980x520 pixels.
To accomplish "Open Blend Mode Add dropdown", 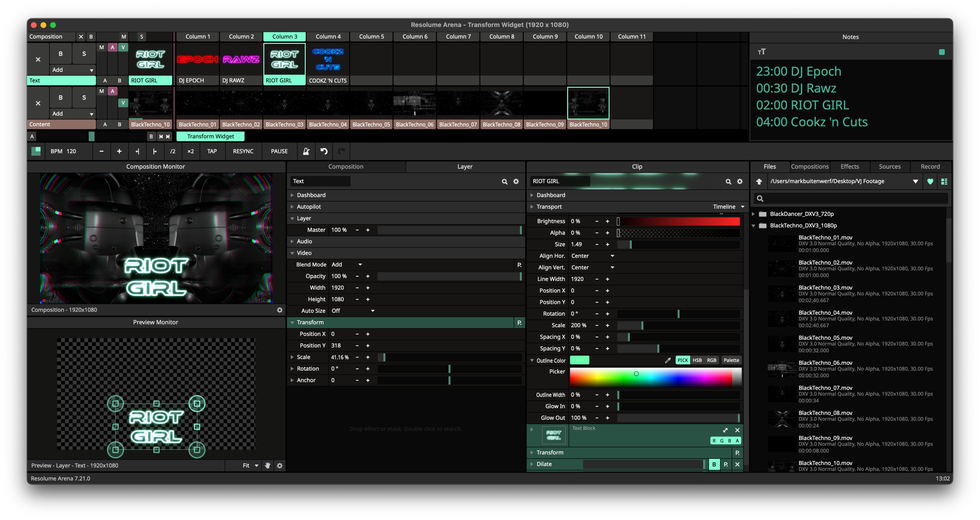I will pyautogui.click(x=347, y=265).
